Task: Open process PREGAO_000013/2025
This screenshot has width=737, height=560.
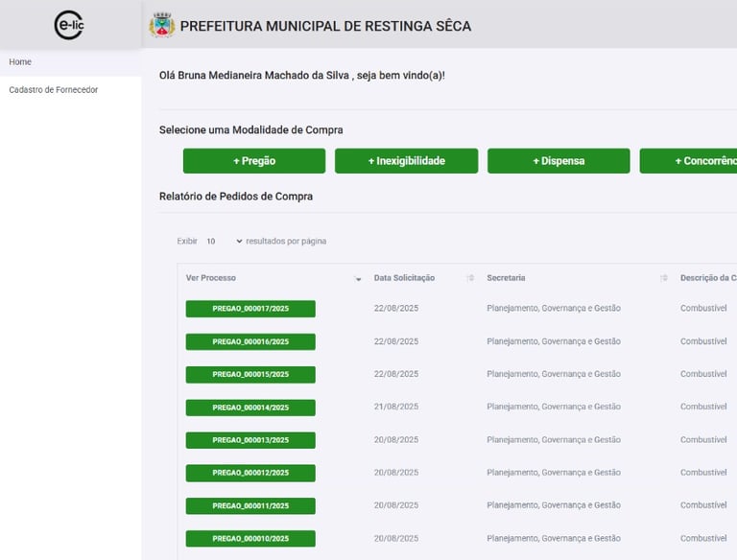Action: pyautogui.click(x=250, y=440)
